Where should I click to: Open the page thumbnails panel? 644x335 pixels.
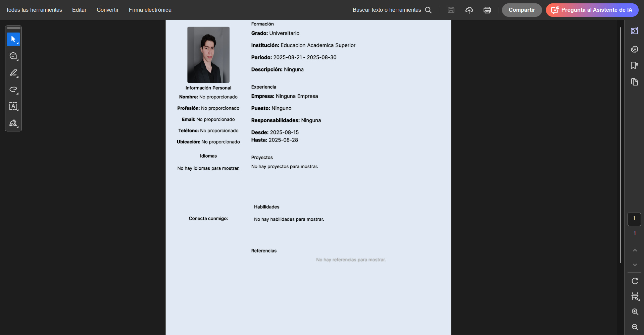click(634, 82)
